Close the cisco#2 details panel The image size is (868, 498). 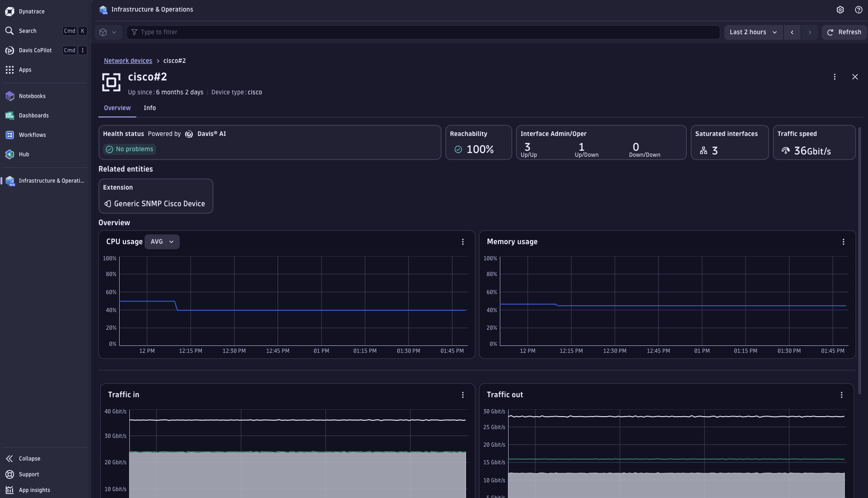[855, 77]
